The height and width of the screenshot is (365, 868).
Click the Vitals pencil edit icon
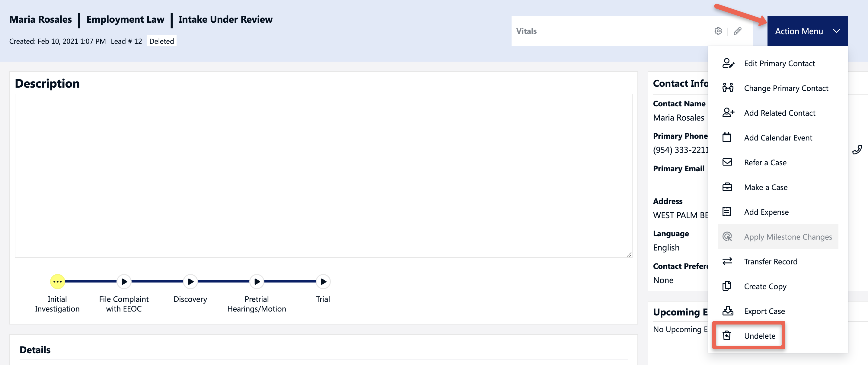[x=737, y=31]
